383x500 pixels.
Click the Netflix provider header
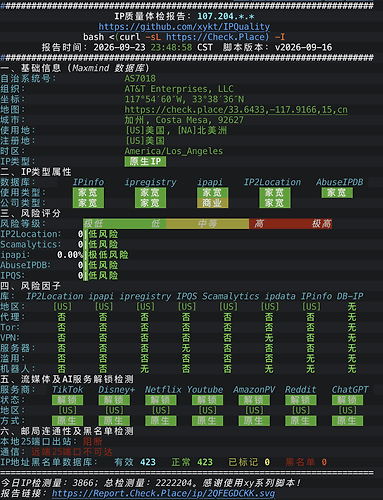click(x=163, y=390)
